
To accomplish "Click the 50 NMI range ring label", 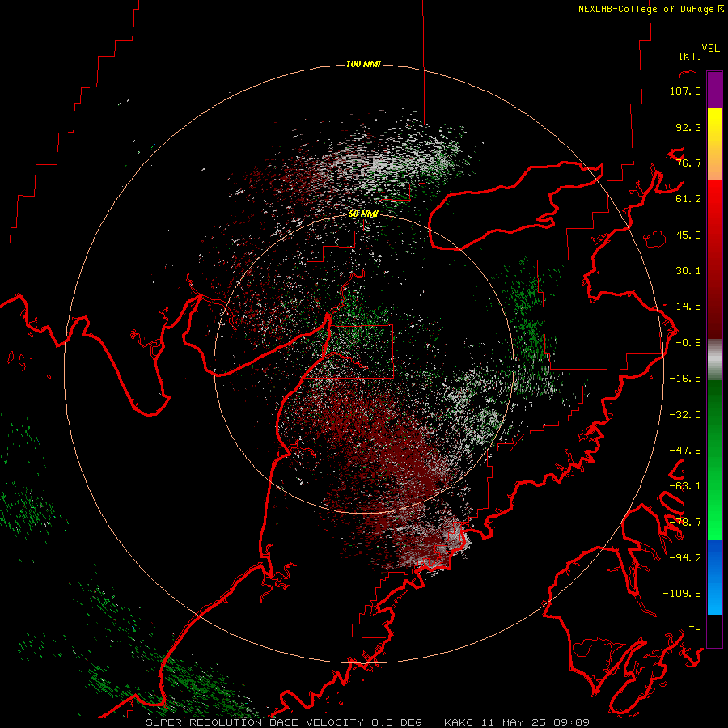I will (x=363, y=214).
